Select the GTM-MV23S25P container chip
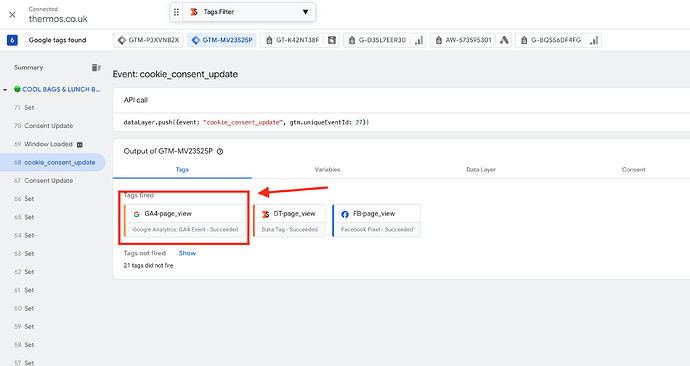690x366 pixels. click(x=222, y=40)
